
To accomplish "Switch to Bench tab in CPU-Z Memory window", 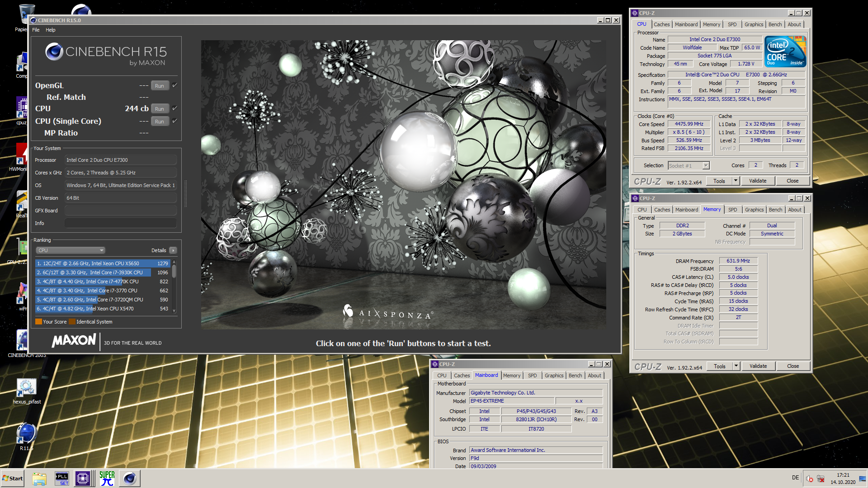I will click(775, 210).
